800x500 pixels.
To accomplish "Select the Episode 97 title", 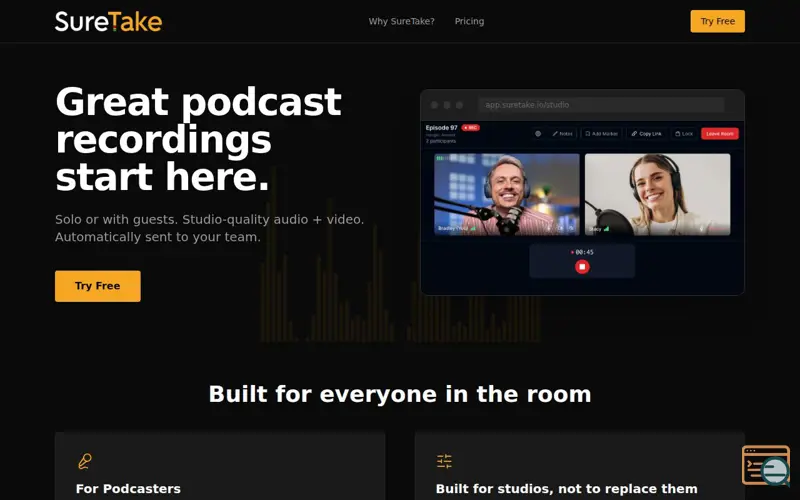I will (x=441, y=128).
